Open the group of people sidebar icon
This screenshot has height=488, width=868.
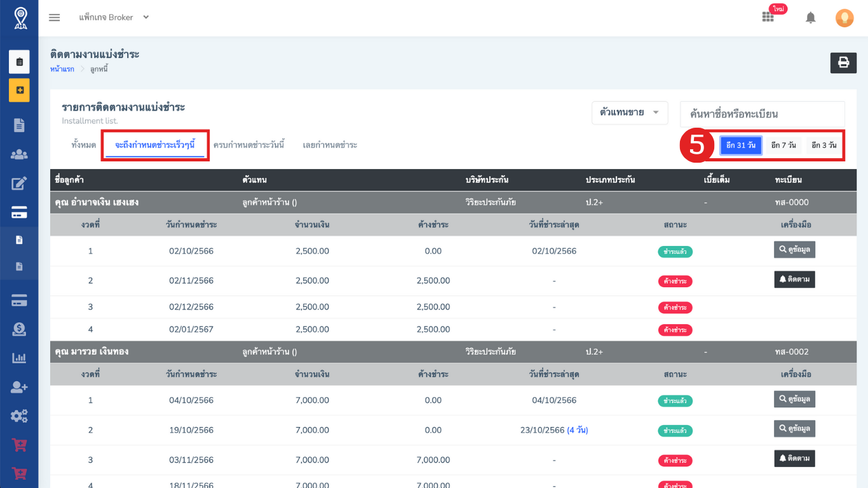coord(19,154)
